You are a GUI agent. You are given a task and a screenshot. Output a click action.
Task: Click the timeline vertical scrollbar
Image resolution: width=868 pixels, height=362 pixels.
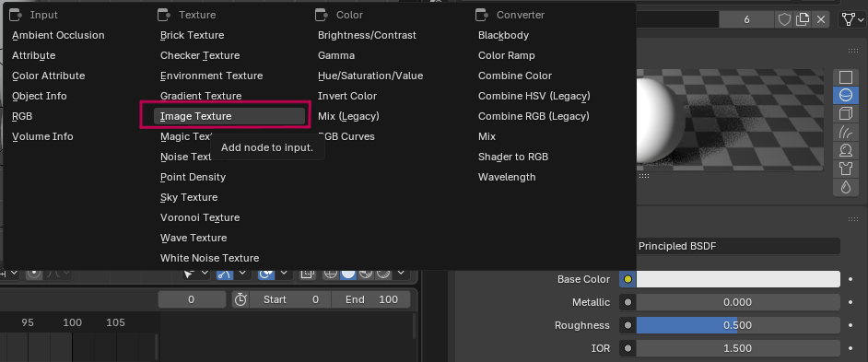(415, 327)
